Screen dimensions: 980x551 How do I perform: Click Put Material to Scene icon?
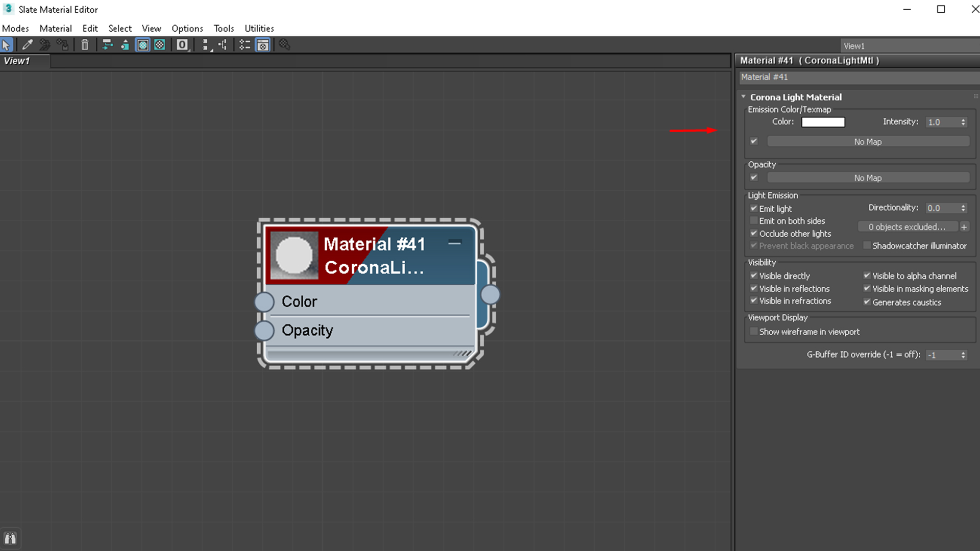(44, 45)
